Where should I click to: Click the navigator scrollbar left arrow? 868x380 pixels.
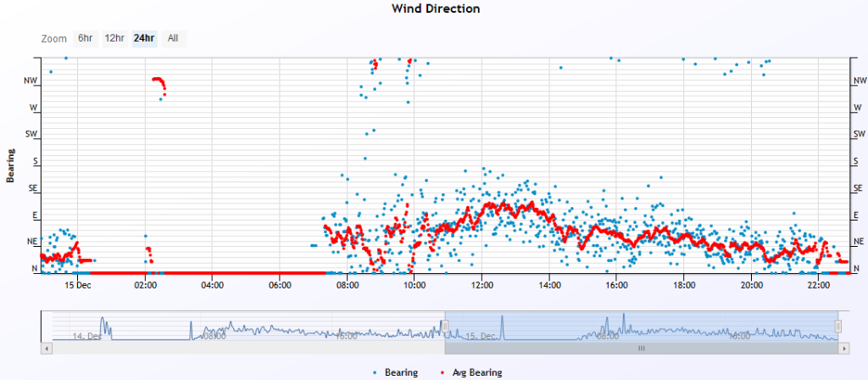pyautogui.click(x=47, y=349)
